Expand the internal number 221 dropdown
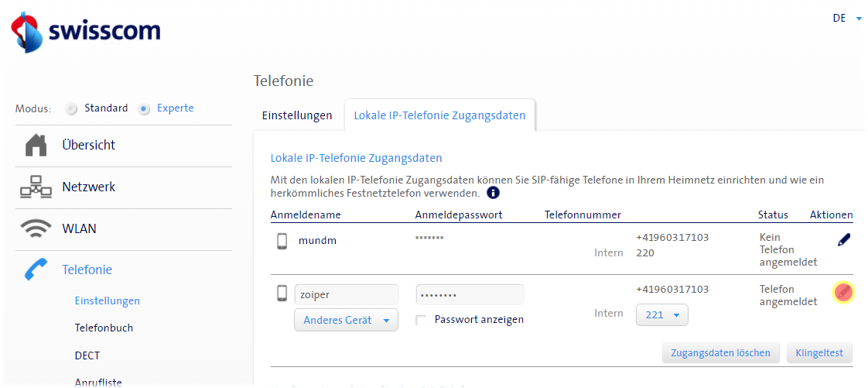868x388 pixels. click(x=661, y=315)
